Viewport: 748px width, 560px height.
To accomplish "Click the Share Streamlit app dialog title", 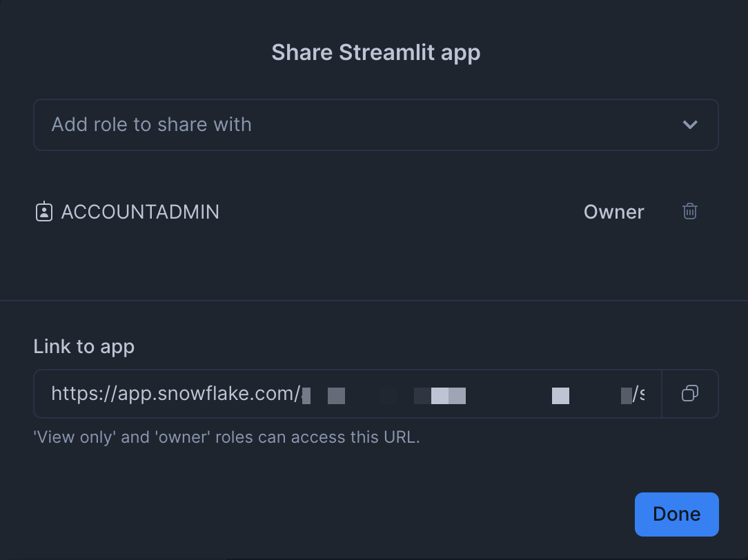I will [375, 52].
